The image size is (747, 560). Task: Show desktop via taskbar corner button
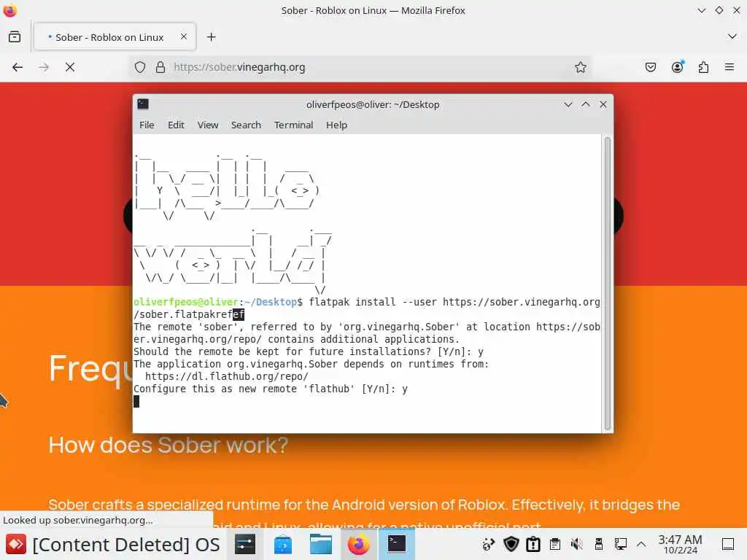pos(728,544)
